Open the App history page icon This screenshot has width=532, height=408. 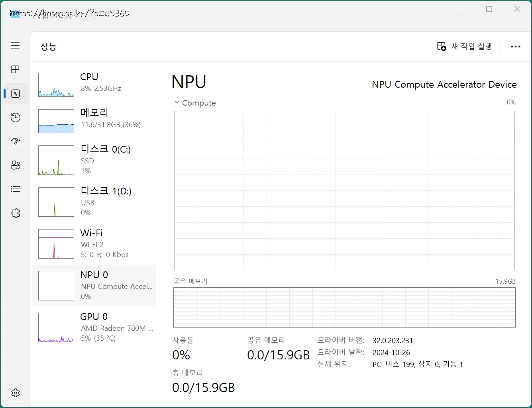click(16, 118)
